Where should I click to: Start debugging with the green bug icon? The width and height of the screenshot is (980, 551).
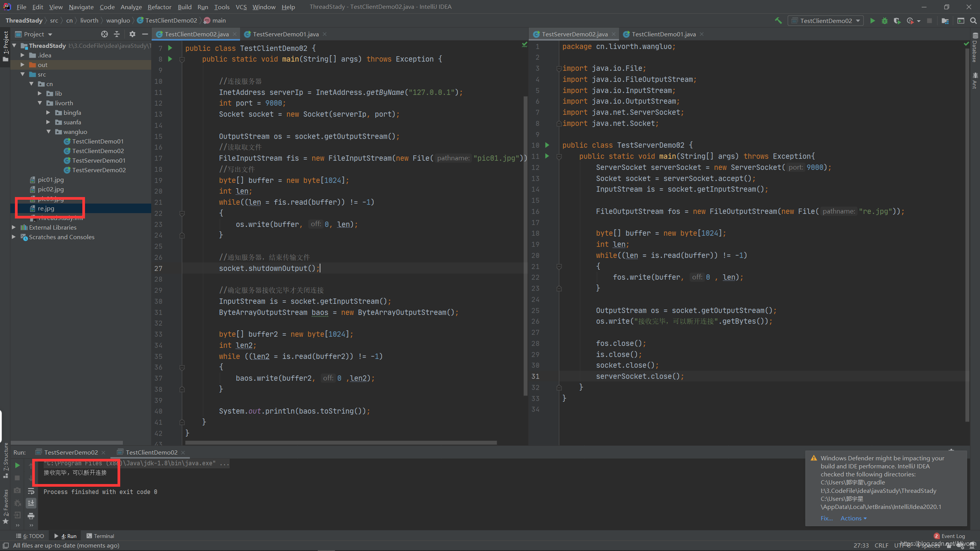pos(885,21)
